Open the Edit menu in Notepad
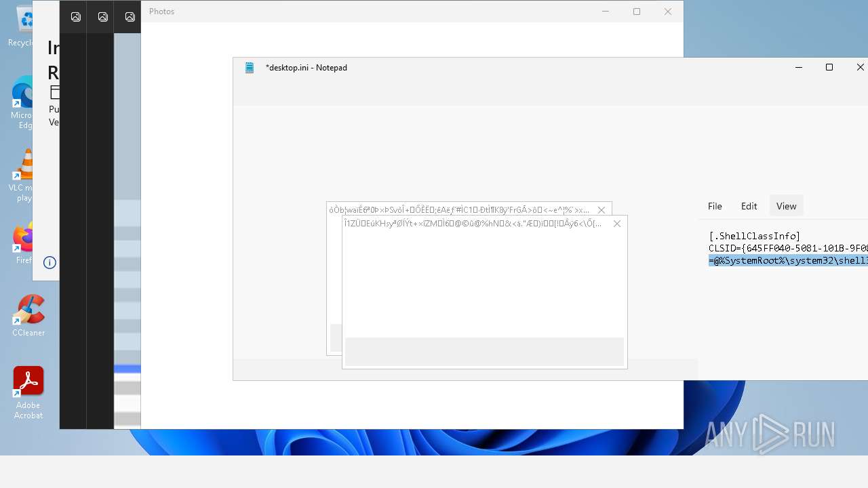 [x=749, y=206]
